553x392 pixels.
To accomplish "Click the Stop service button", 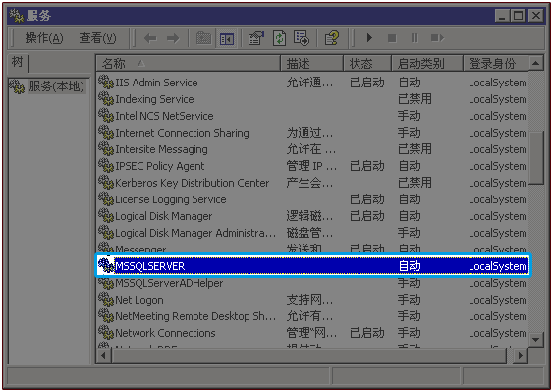I will [392, 38].
